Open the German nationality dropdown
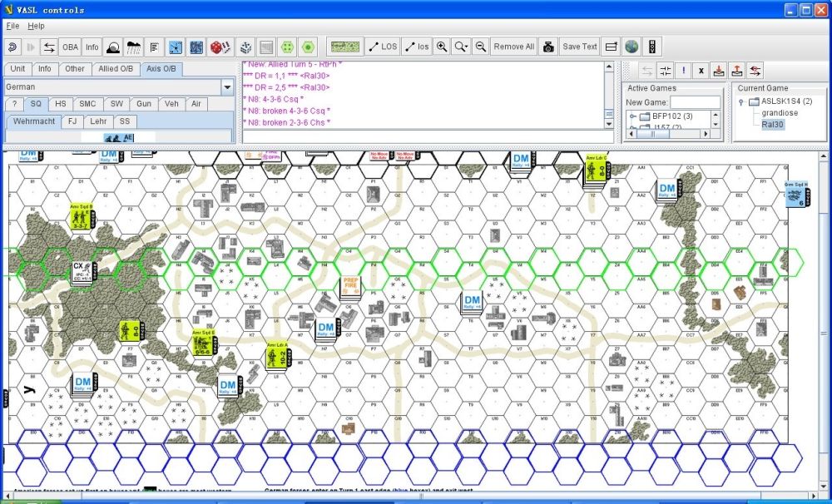This screenshot has width=832, height=504. 227,87
